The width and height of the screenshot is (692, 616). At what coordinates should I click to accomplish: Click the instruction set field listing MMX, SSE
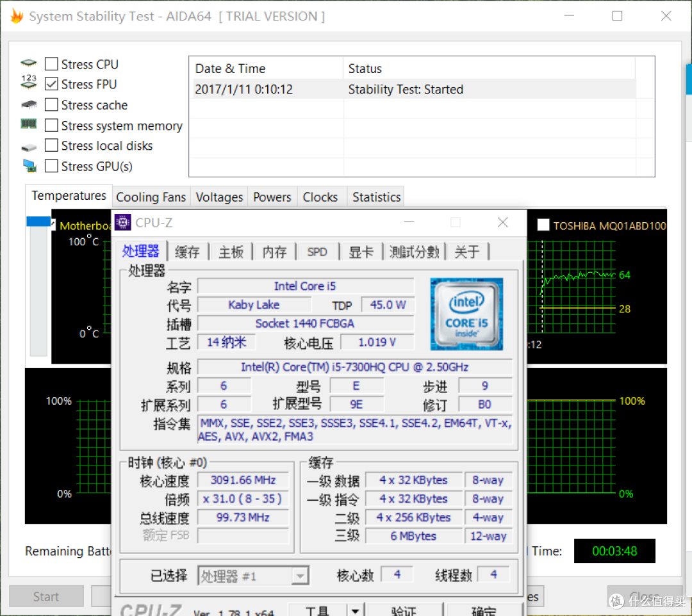coord(355,430)
